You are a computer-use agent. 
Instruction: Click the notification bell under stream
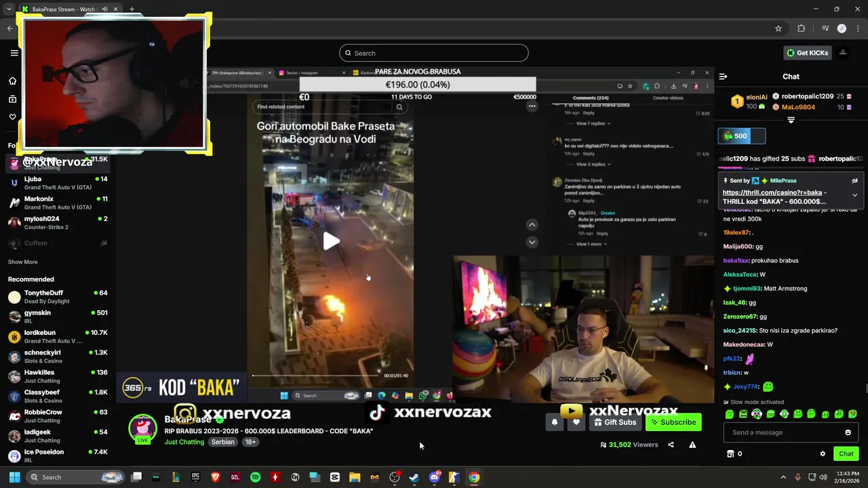point(555,422)
